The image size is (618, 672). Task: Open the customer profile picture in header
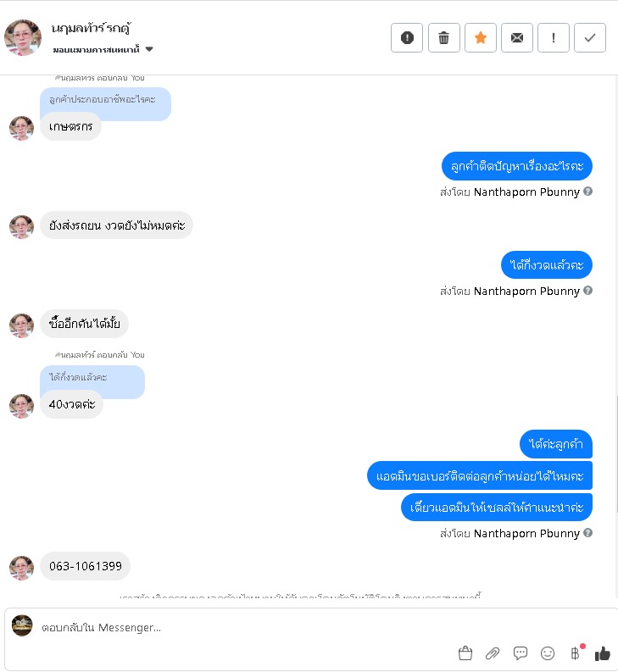coord(23,38)
